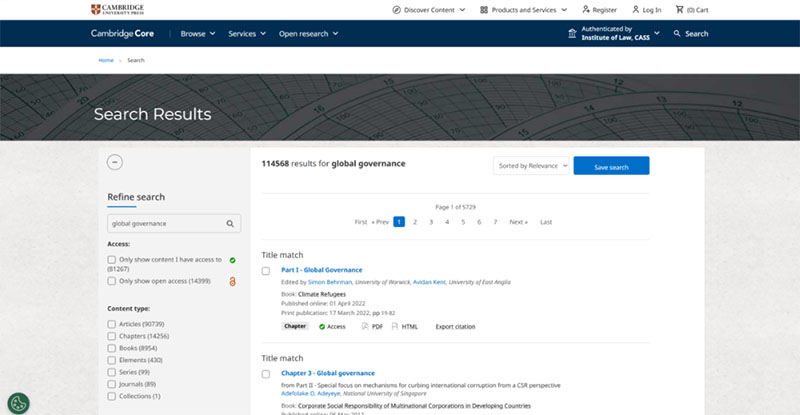Open PDF of Part I Global Governance
This screenshot has width=800, height=415.
point(376,326)
